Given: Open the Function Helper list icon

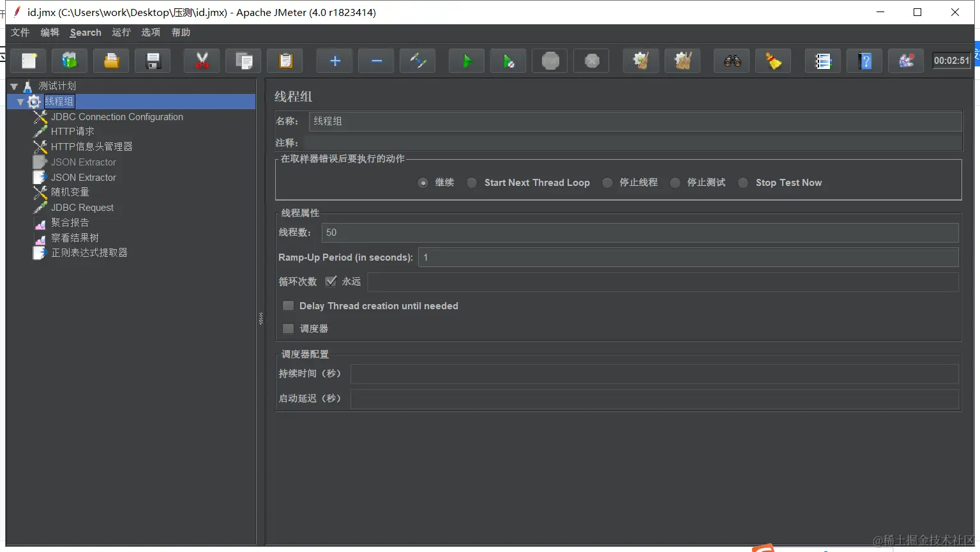Looking at the screenshot, I should click(822, 61).
